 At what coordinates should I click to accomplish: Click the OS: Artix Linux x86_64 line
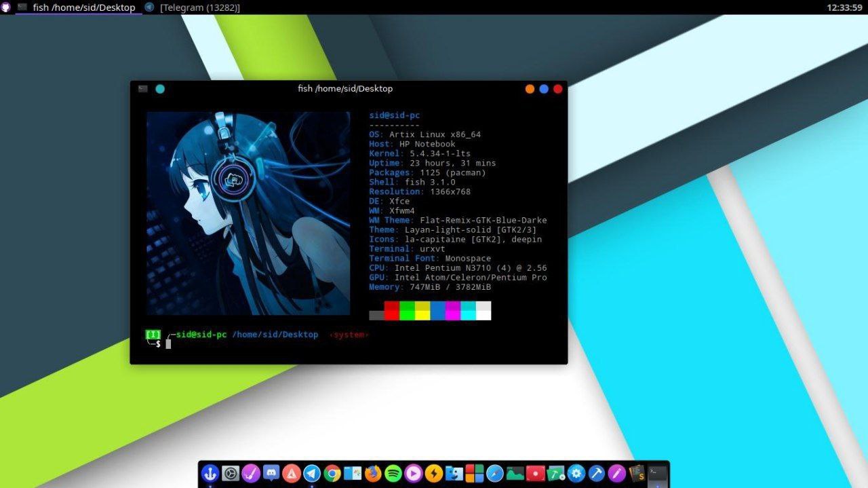pos(425,134)
